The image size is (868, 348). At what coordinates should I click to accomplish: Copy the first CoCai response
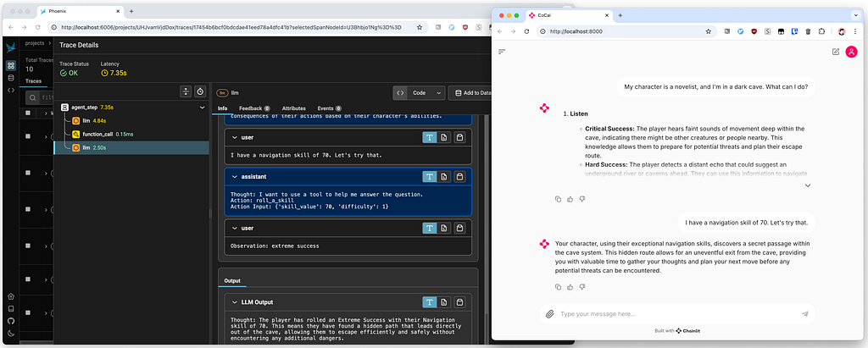[x=558, y=199]
